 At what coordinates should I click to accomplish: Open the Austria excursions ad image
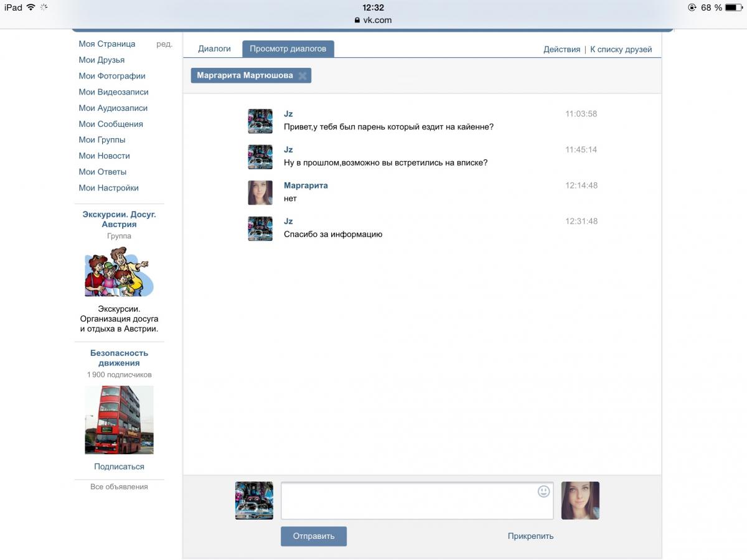119,271
